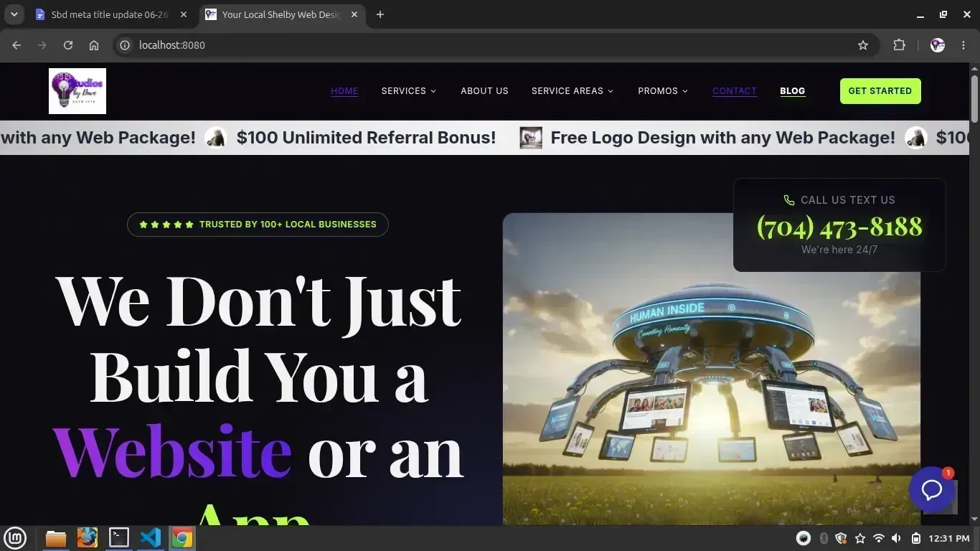
Task: Go to the Home nav link
Action: tap(344, 91)
